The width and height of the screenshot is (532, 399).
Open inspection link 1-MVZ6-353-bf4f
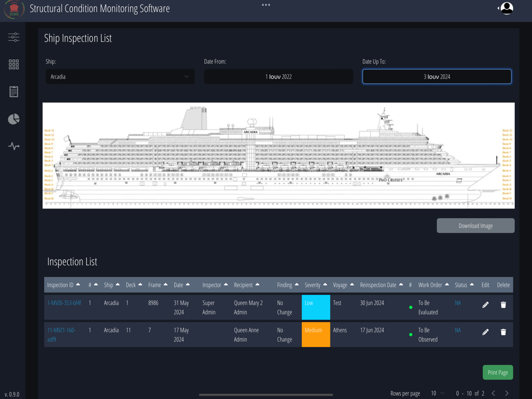coord(63,302)
